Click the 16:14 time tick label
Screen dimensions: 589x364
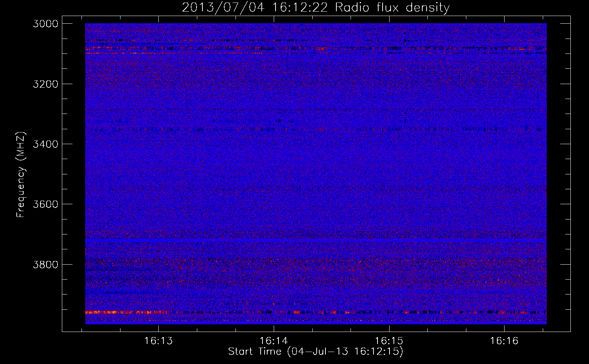[274, 341]
